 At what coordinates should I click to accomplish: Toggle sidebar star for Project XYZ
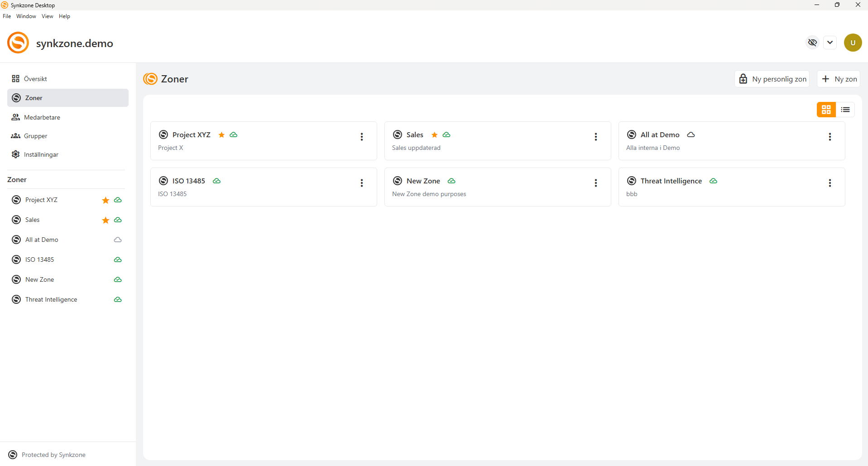(106, 200)
